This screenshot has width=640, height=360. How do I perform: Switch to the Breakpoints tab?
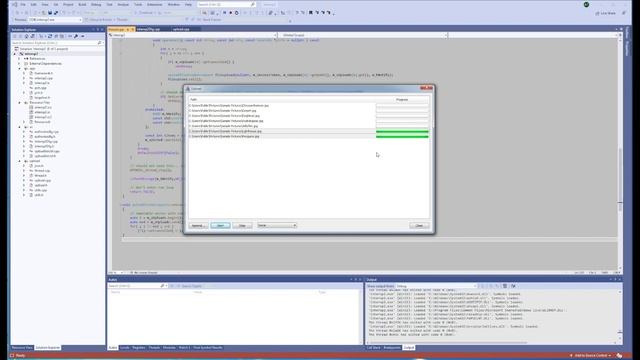392,348
